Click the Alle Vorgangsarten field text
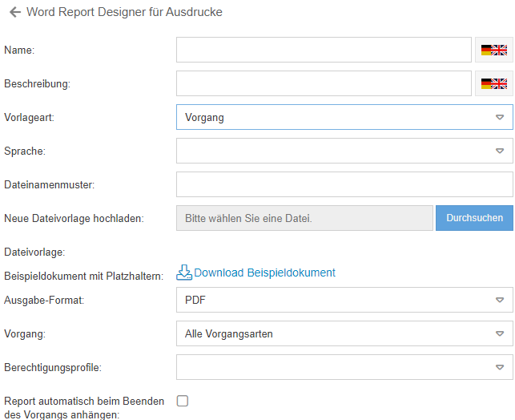Image resolution: width=515 pixels, height=420 pixels. click(x=229, y=334)
